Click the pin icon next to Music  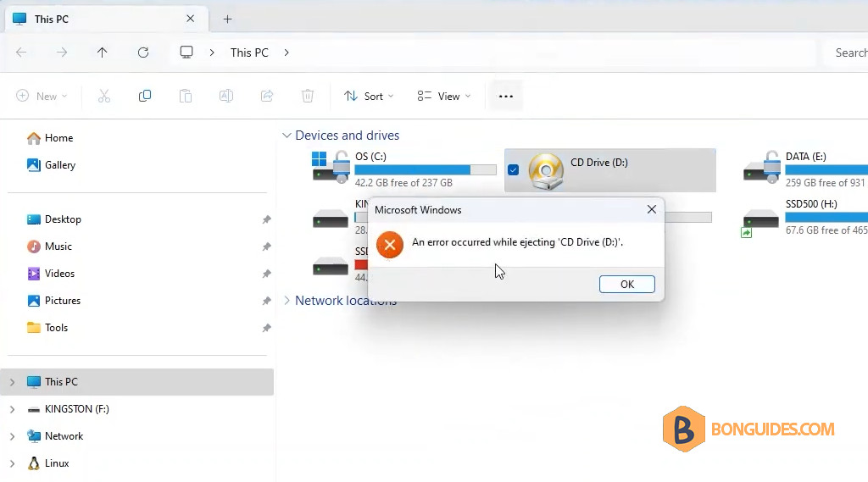click(x=266, y=247)
